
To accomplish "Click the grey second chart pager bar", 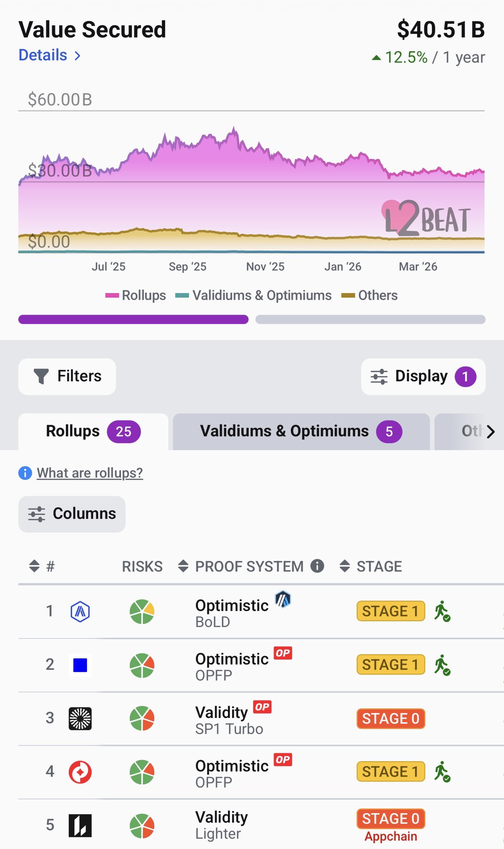I will [370, 319].
